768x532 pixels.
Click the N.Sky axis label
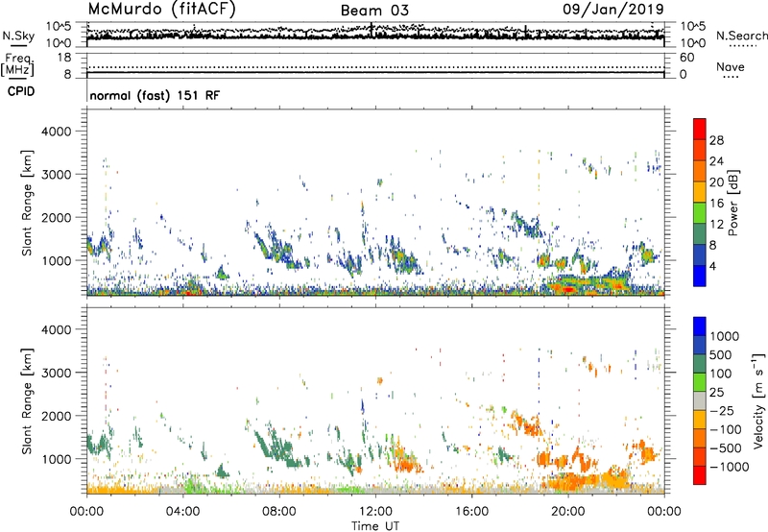point(18,36)
